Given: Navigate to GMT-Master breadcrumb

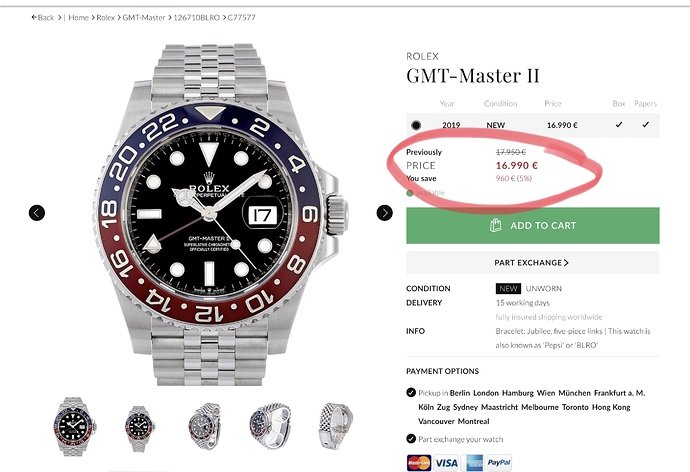Looking at the screenshot, I should point(144,17).
